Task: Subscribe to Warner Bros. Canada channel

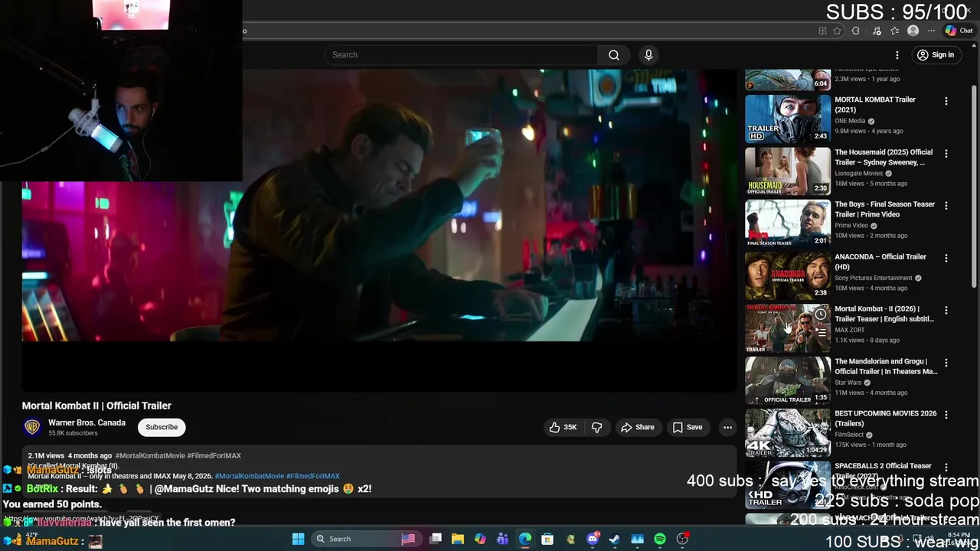Action: 162,427
